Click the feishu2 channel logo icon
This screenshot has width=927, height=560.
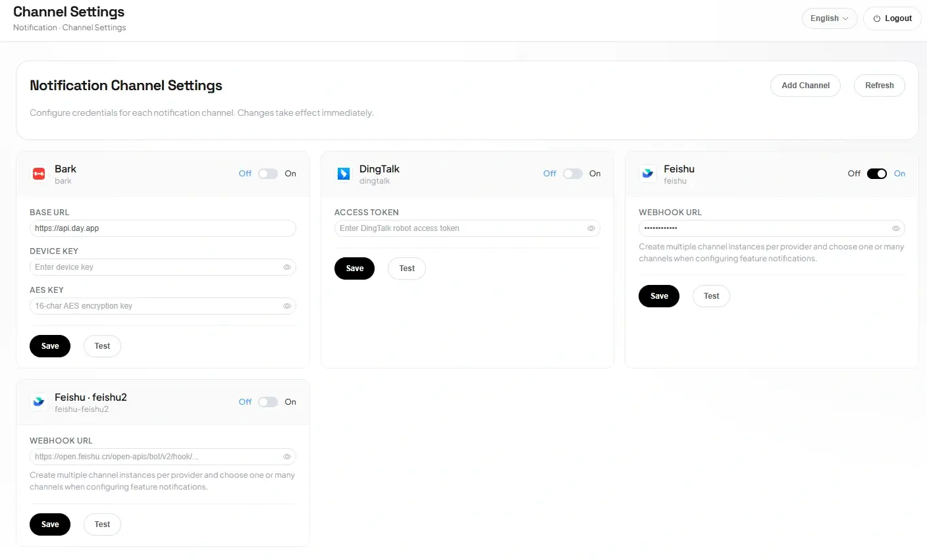[39, 402]
